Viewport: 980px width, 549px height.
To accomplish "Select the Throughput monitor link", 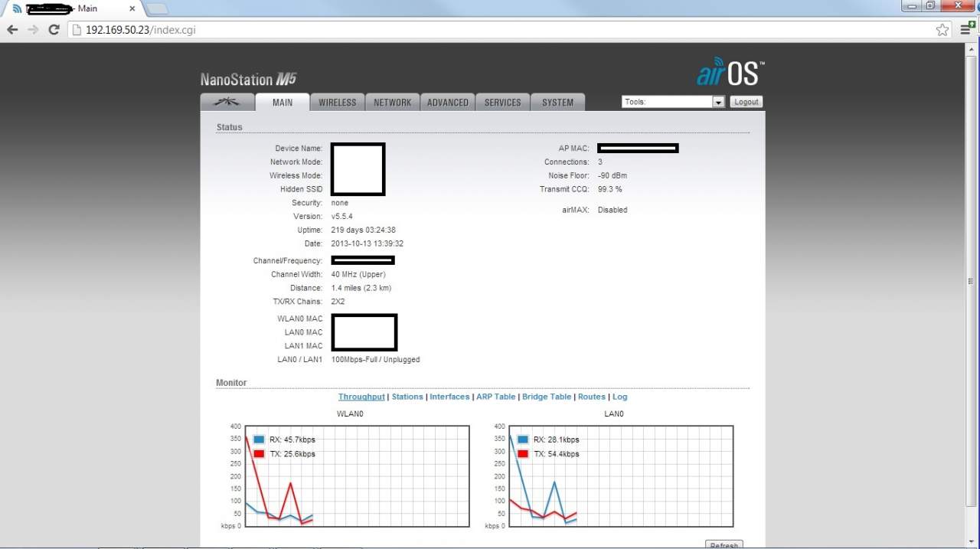I will click(361, 397).
